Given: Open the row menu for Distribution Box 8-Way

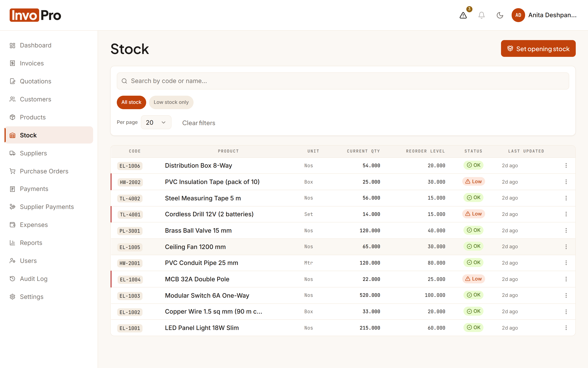Looking at the screenshot, I should click(x=566, y=166).
